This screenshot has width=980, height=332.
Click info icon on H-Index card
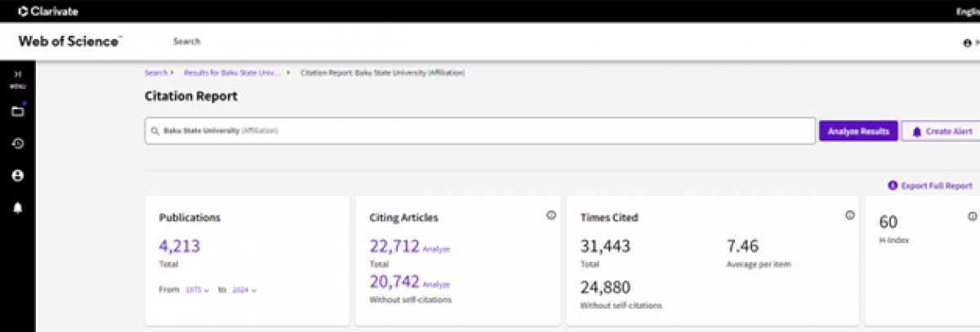(972, 216)
